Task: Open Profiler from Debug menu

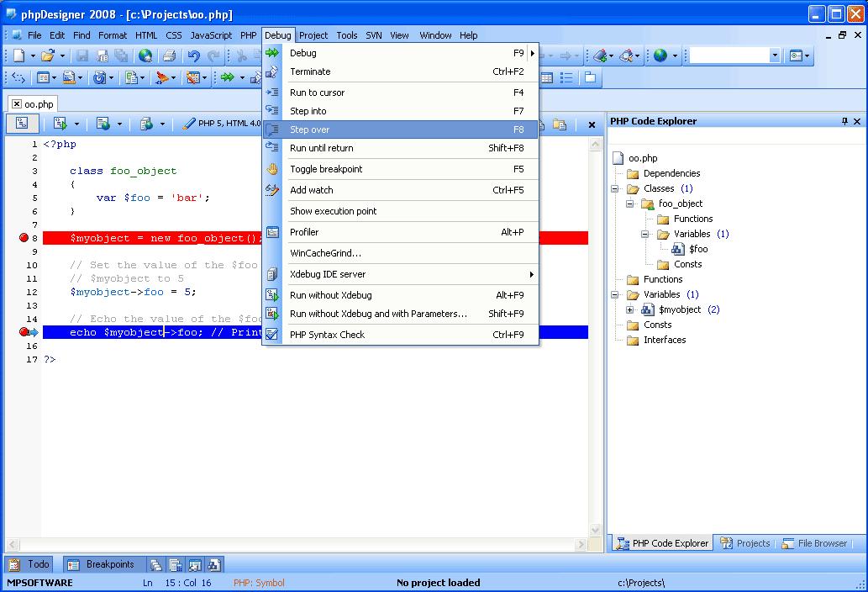Action: pyautogui.click(x=400, y=232)
